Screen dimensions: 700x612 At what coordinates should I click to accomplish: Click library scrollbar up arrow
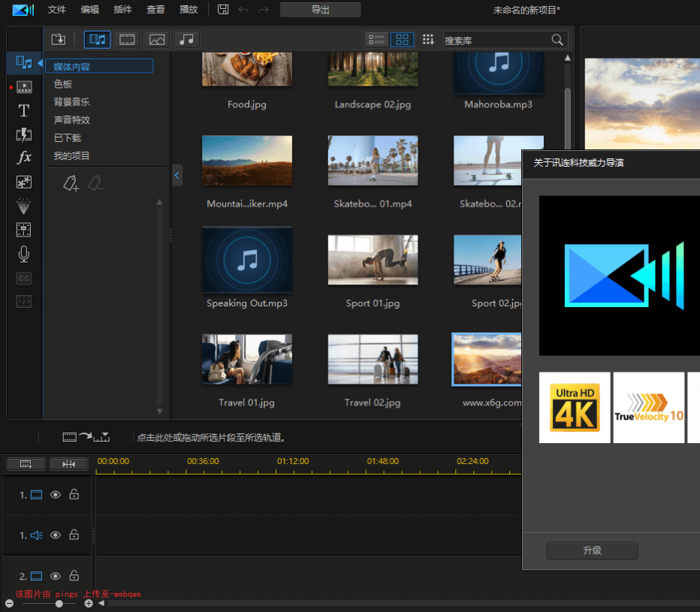(567, 58)
